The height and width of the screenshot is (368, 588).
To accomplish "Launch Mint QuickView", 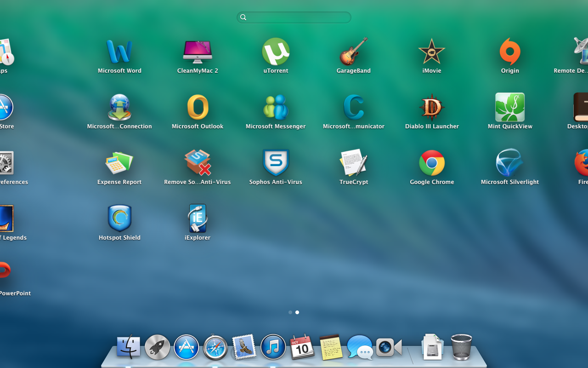I will 510,107.
